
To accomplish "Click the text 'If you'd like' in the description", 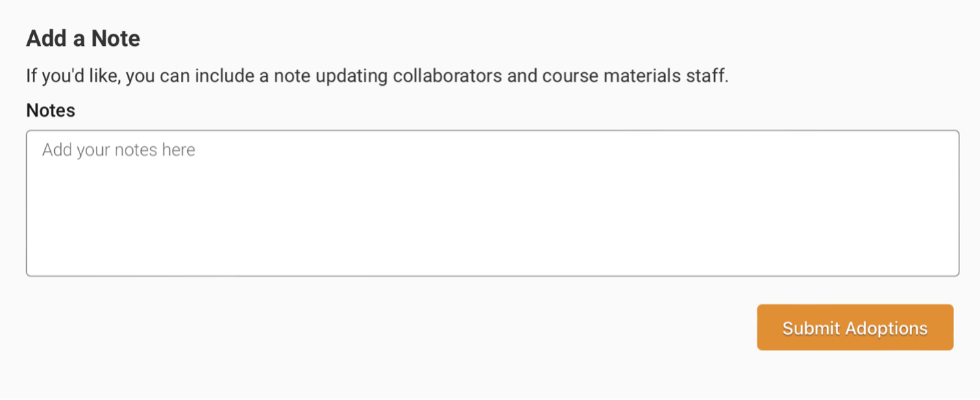I will [x=73, y=75].
